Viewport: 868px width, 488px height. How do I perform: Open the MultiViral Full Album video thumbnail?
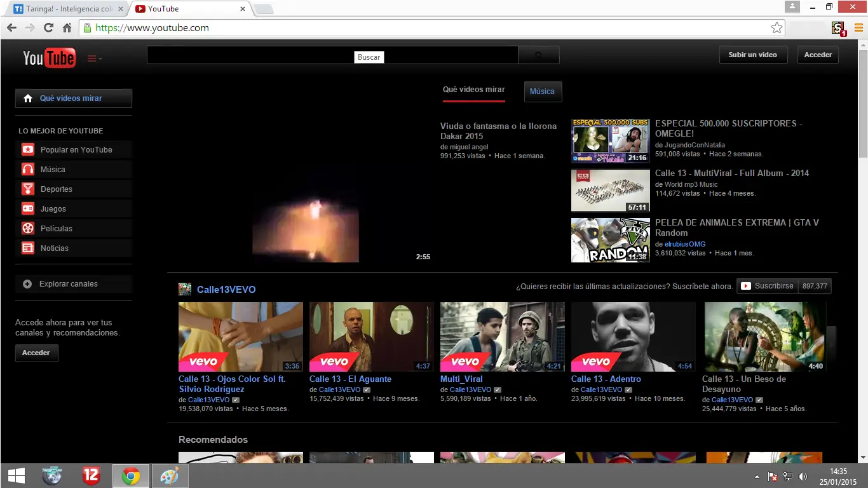(610, 190)
